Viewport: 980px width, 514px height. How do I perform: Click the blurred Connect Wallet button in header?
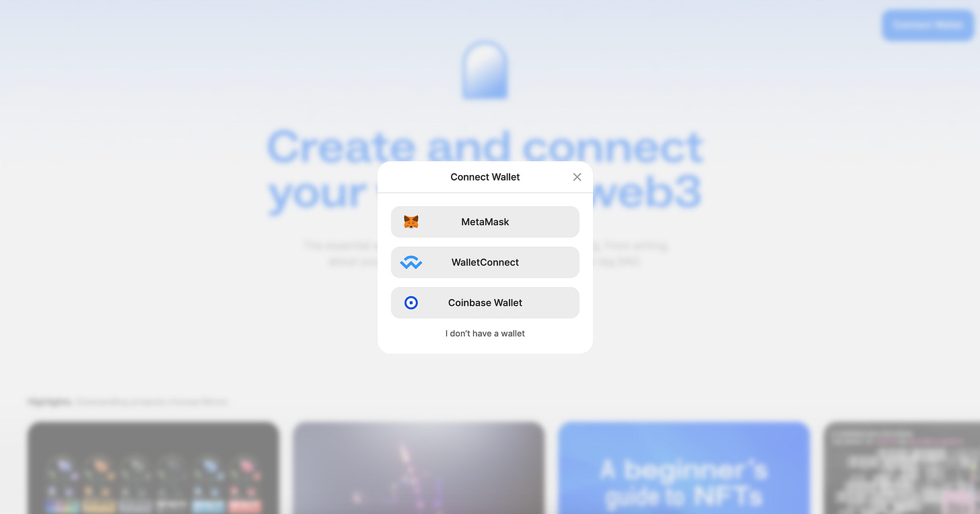click(x=928, y=26)
